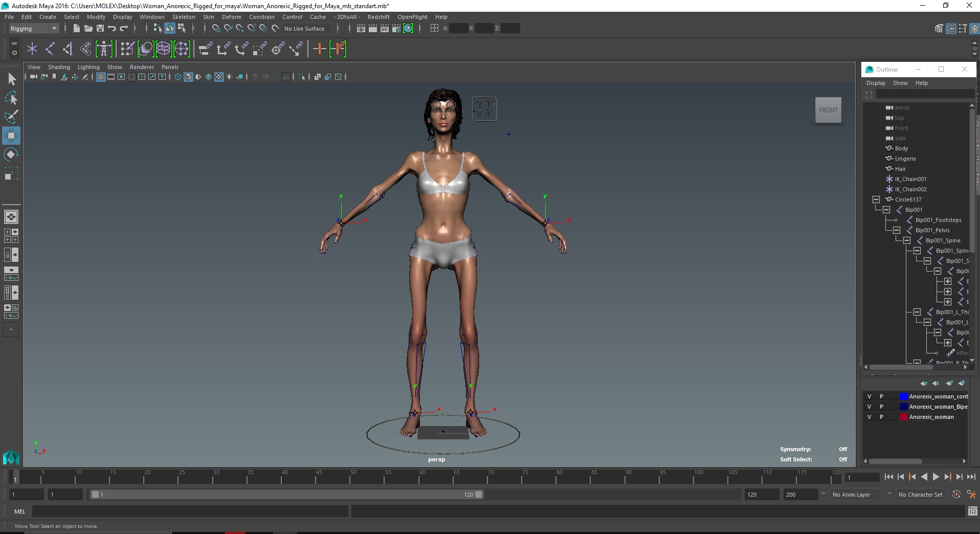Click the New Scene icon
This screenshot has width=980, height=534.
tap(76, 28)
